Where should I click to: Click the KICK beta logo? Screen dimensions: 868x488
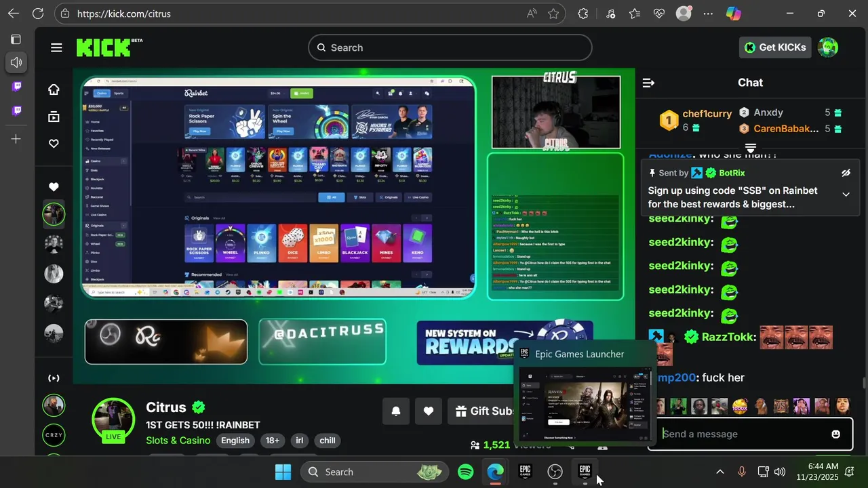click(x=109, y=47)
